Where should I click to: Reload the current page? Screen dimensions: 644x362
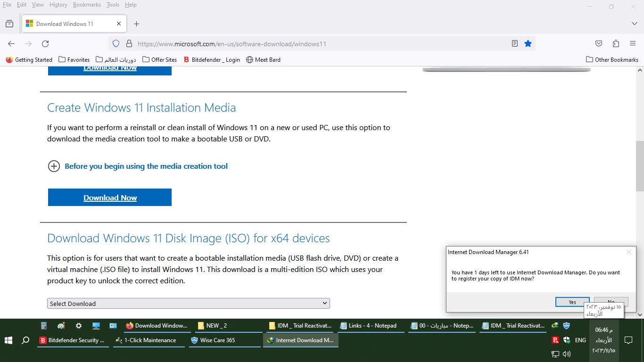pyautogui.click(x=45, y=44)
